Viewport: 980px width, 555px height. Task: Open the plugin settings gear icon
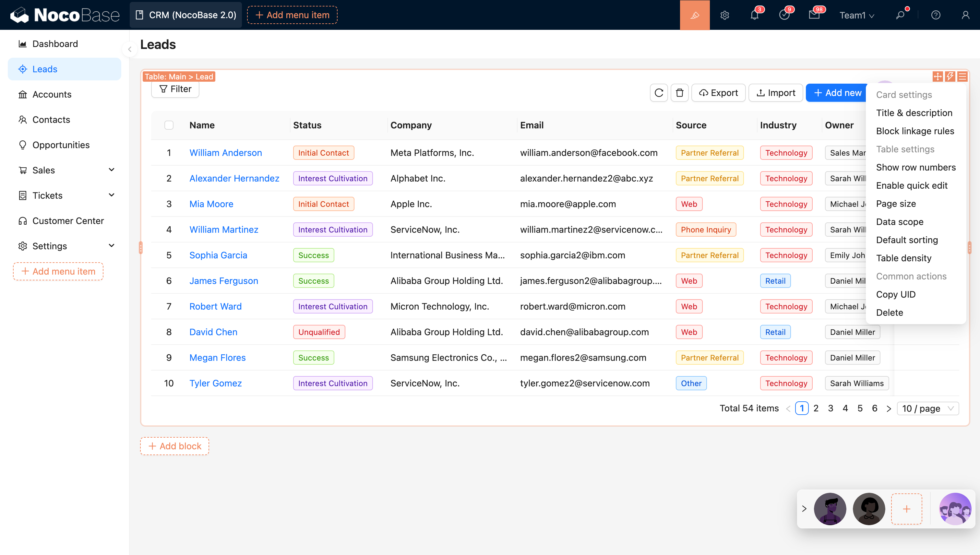tap(724, 15)
